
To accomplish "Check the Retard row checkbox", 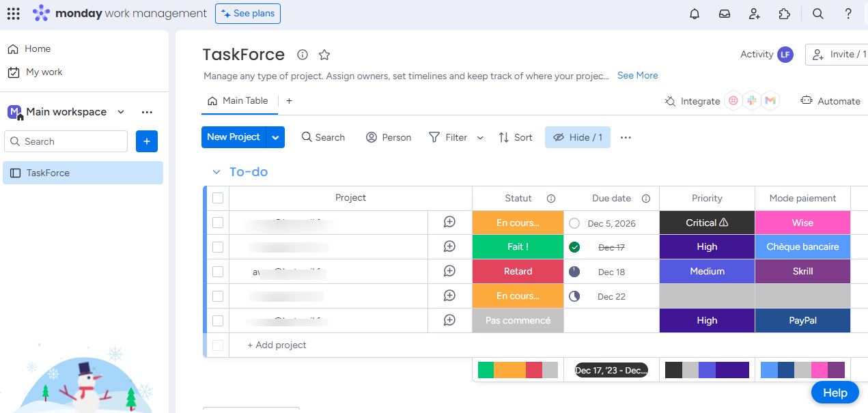I will pyautogui.click(x=218, y=272).
